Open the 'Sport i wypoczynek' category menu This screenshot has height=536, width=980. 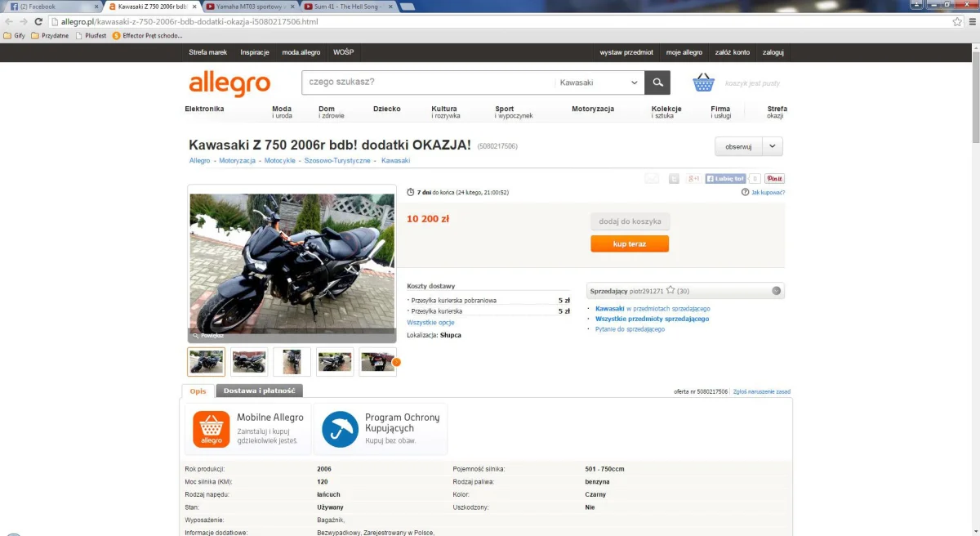(514, 112)
